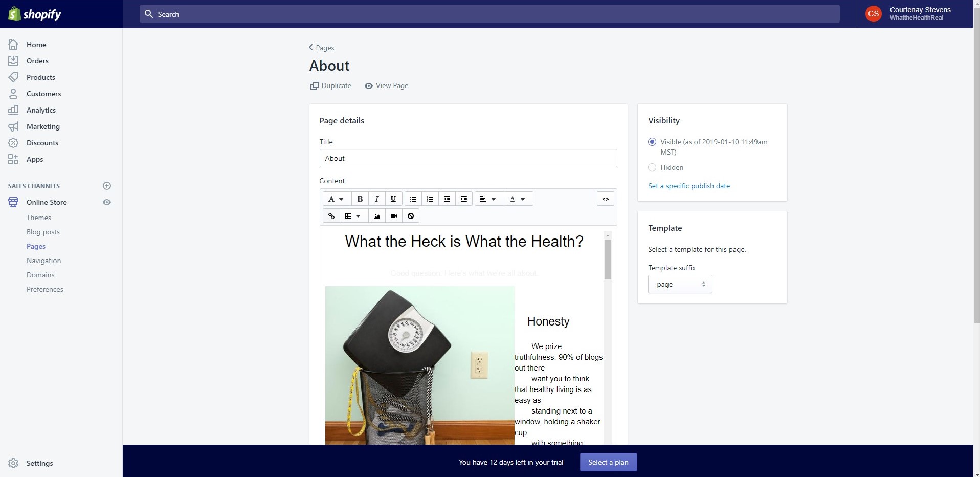Image resolution: width=980 pixels, height=477 pixels.
Task: Open Navigation settings
Action: pos(43,261)
